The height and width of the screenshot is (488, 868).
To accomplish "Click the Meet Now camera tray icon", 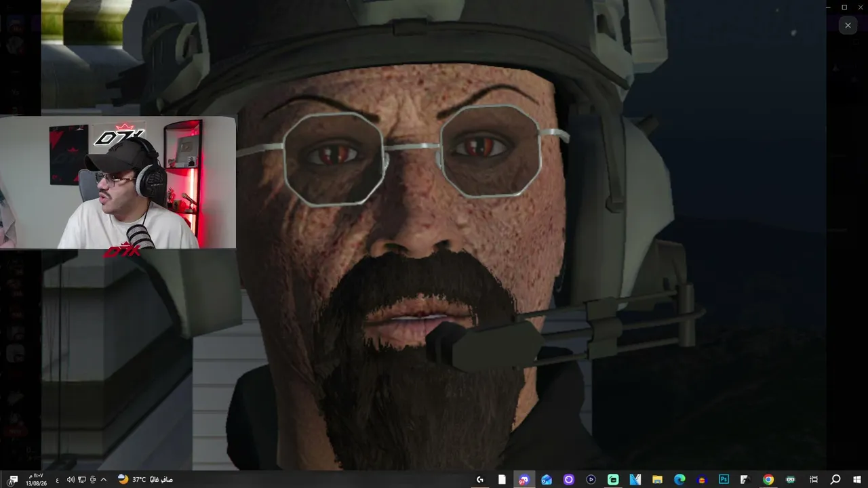I will click(x=93, y=480).
